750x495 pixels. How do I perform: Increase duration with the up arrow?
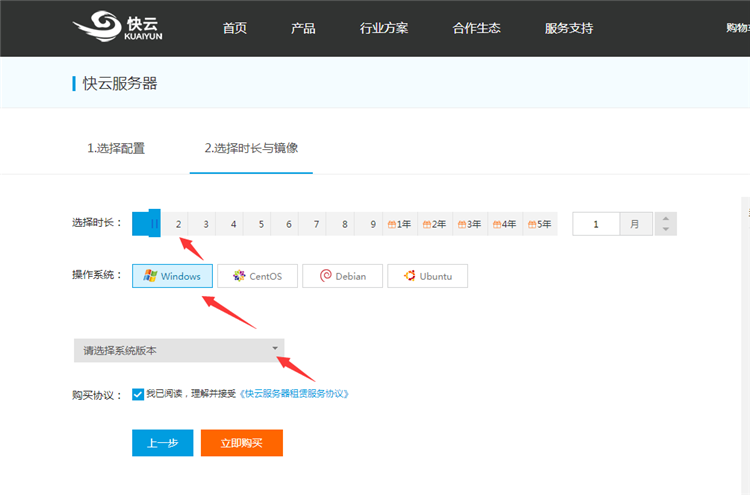pyautogui.click(x=665, y=218)
